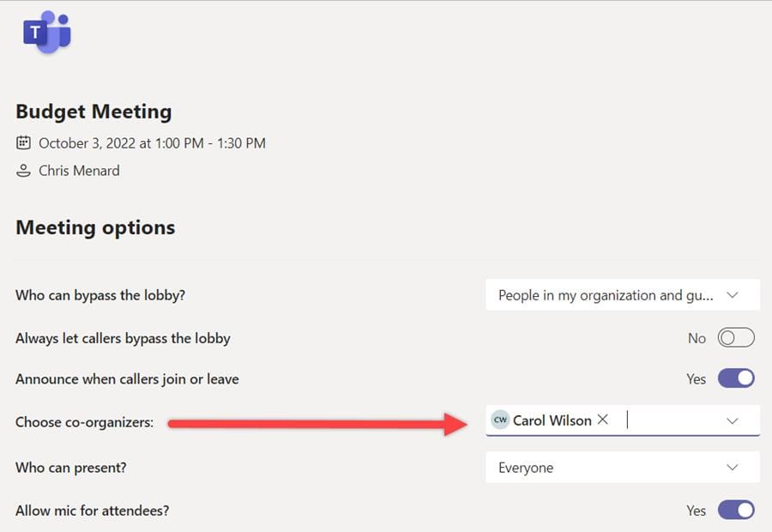Image resolution: width=772 pixels, height=532 pixels.
Task: Select the Carol Wilson name chip
Action: point(552,420)
